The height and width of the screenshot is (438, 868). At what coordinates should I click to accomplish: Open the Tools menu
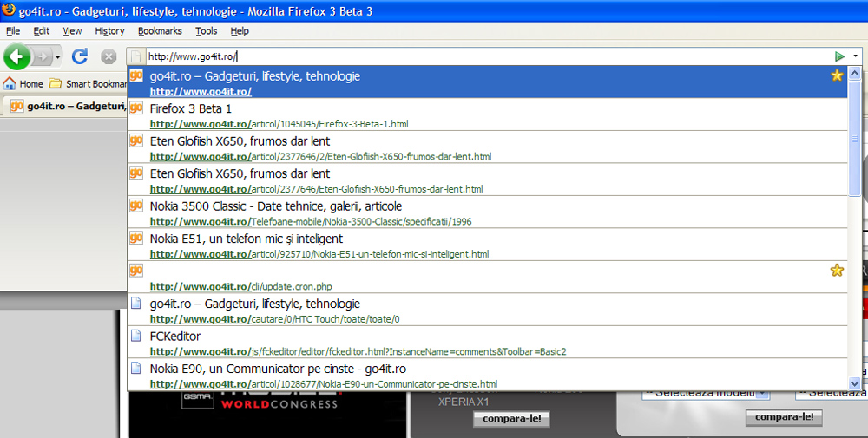[206, 31]
